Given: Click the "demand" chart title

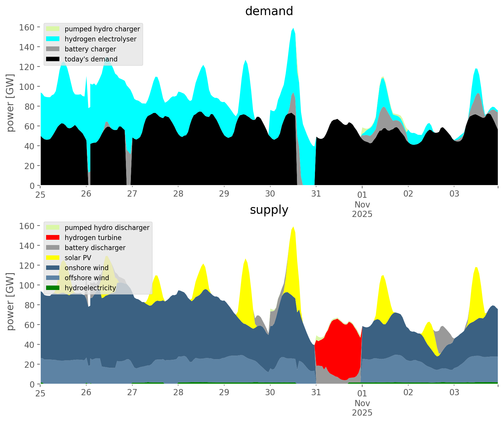Looking at the screenshot, I should pos(269,11).
